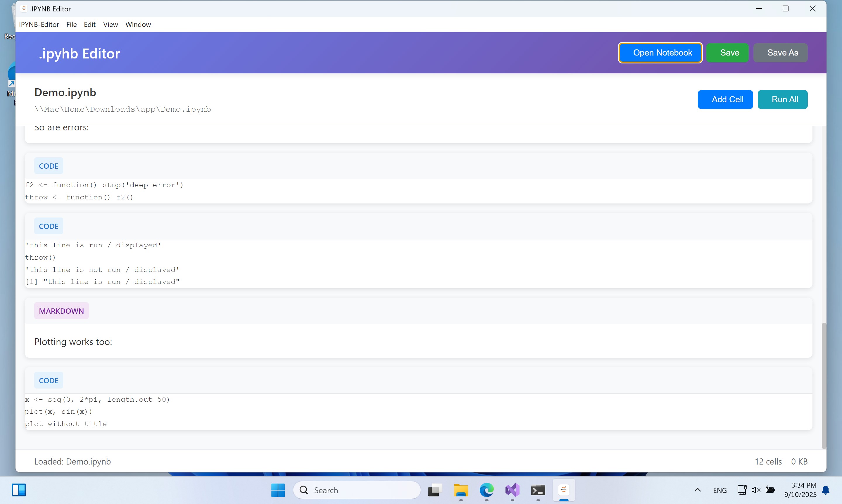Click the green Save button

tap(727, 53)
